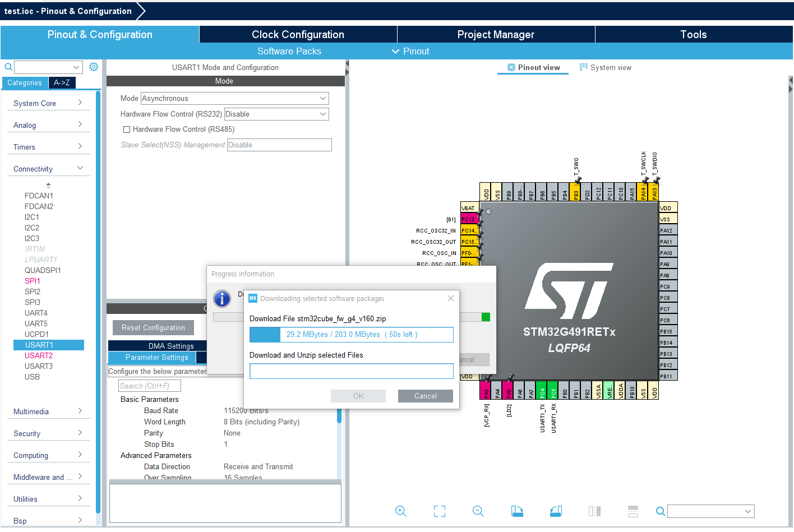Enable Hardware Flow Control (RS485) checkbox
The height and width of the screenshot is (532, 794).
coord(127,129)
